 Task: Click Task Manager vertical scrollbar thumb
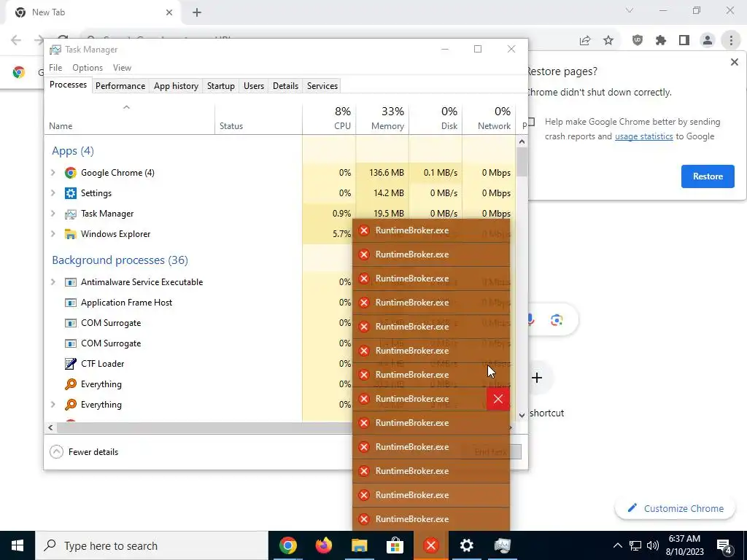tap(522, 162)
